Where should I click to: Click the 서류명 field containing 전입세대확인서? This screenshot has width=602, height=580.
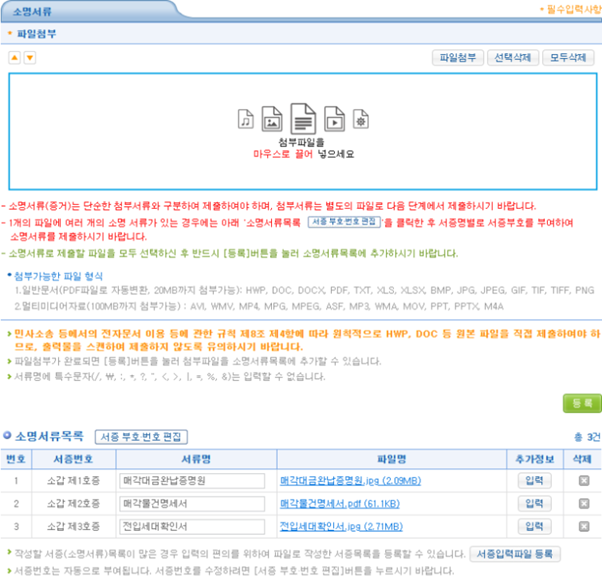click(x=194, y=526)
